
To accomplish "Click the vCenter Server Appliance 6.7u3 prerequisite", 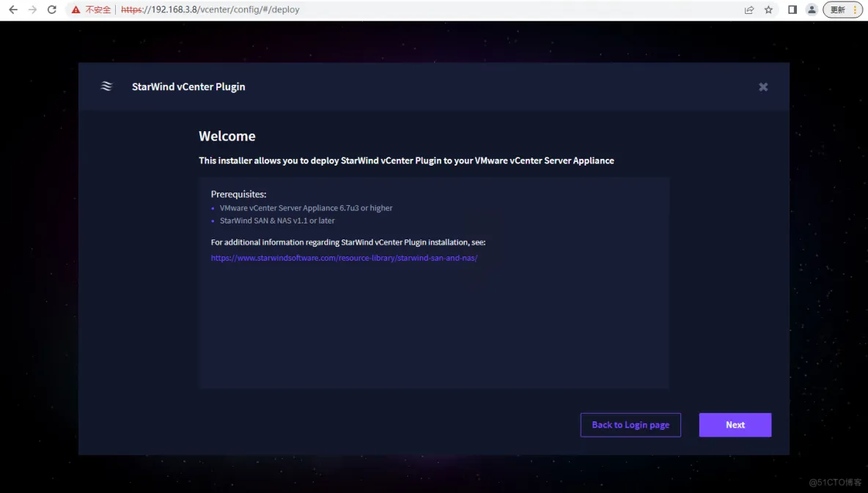I will click(x=306, y=208).
